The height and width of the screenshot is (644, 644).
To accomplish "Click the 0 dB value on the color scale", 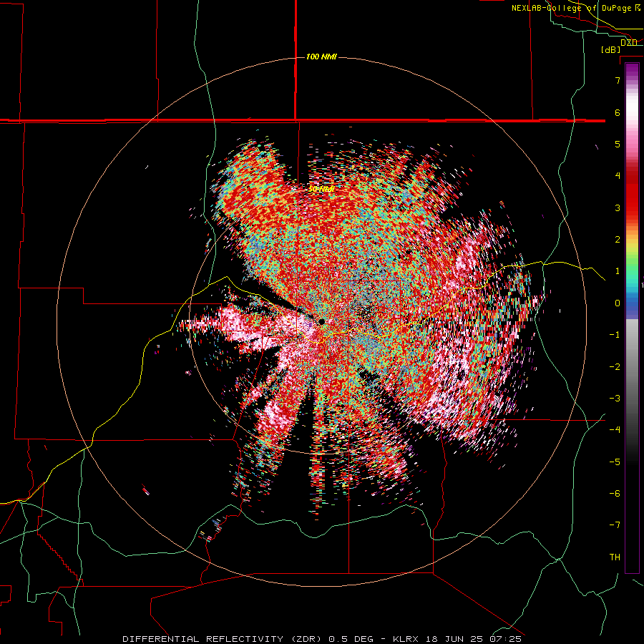I will 618,303.
